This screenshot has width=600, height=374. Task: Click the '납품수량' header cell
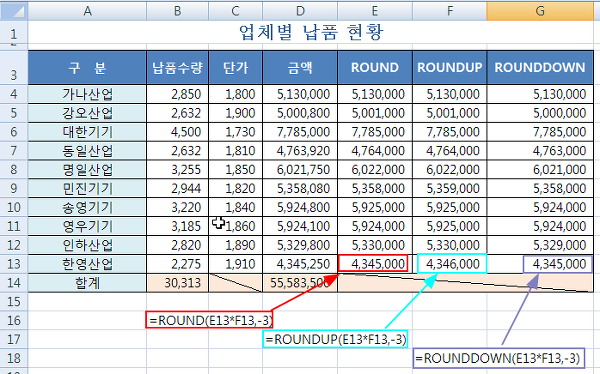[x=178, y=67]
